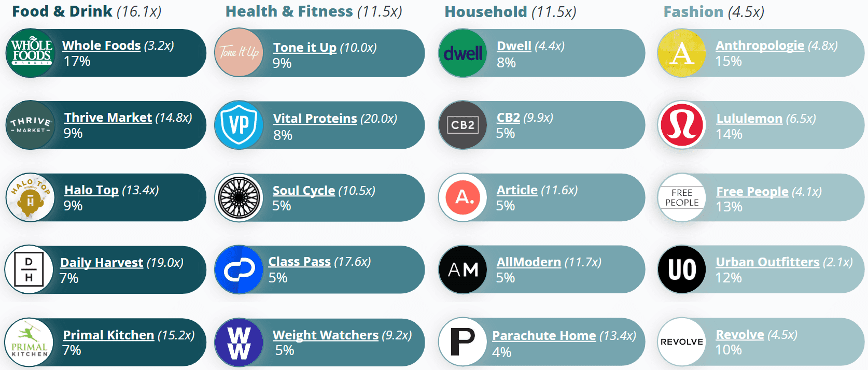Open the AllModern link
This screenshot has height=370, width=868.
[528, 262]
